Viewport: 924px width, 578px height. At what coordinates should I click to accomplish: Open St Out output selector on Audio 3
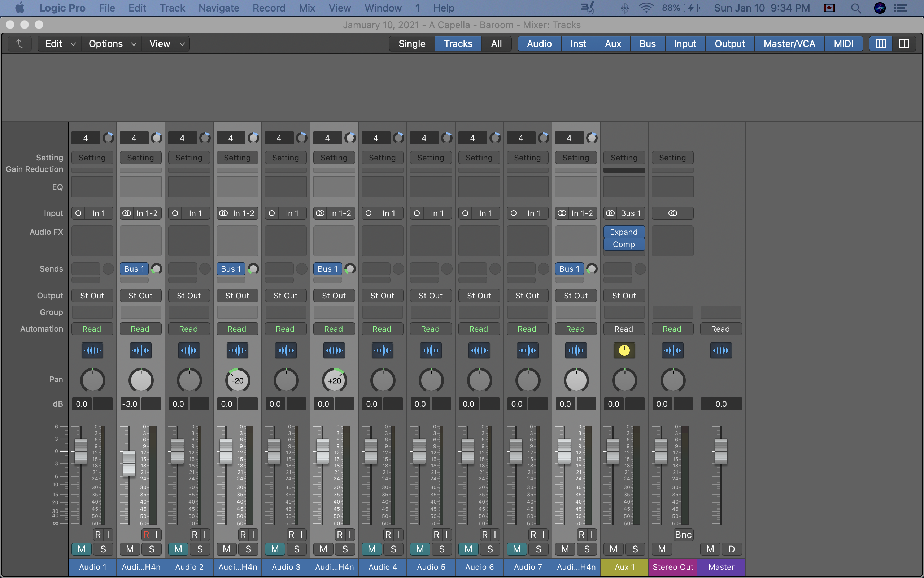click(x=286, y=296)
